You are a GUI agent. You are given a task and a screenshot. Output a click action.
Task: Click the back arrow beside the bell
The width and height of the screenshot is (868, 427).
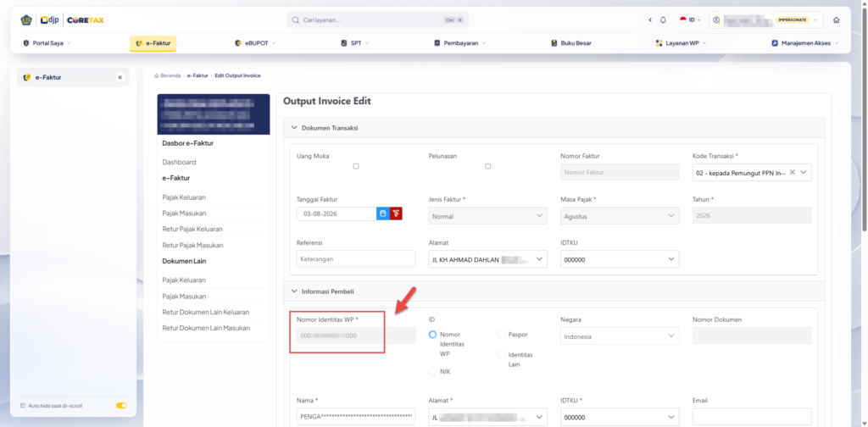pyautogui.click(x=650, y=20)
